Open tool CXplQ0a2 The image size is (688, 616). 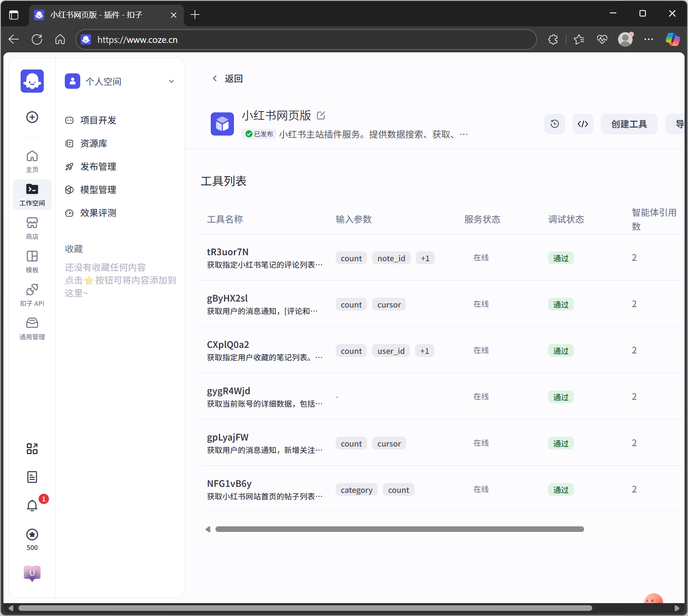coord(228,344)
